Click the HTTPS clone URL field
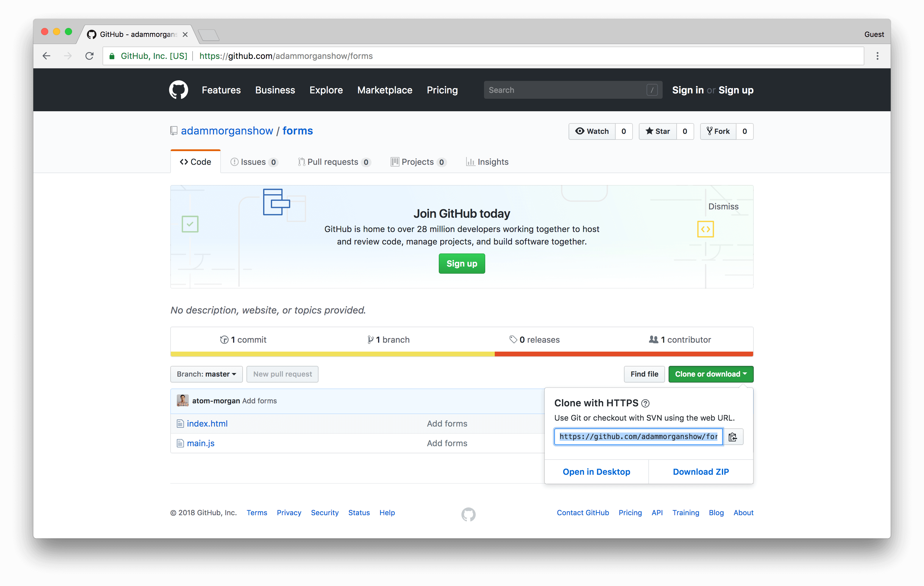Viewport: 924px width, 586px height. [x=638, y=437]
